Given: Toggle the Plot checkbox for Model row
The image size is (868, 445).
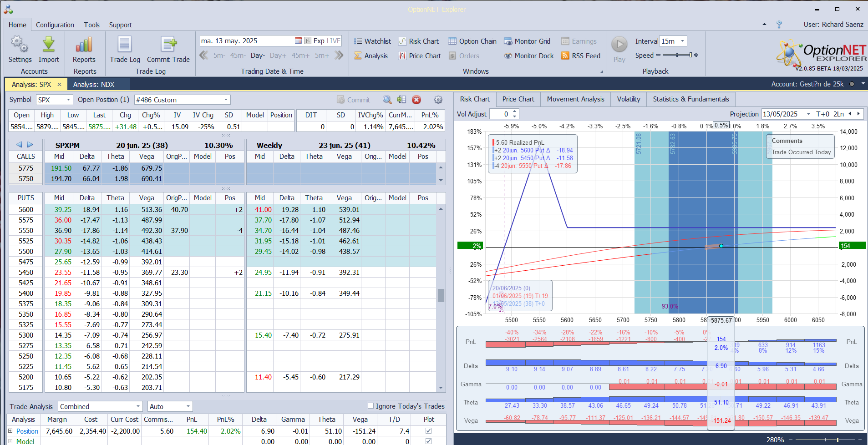Looking at the screenshot, I should click(428, 441).
